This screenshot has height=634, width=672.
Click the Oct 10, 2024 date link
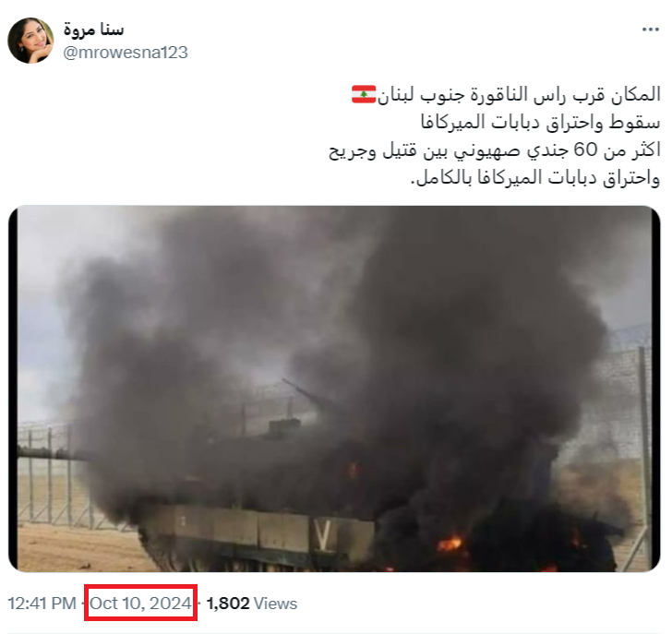point(140,604)
